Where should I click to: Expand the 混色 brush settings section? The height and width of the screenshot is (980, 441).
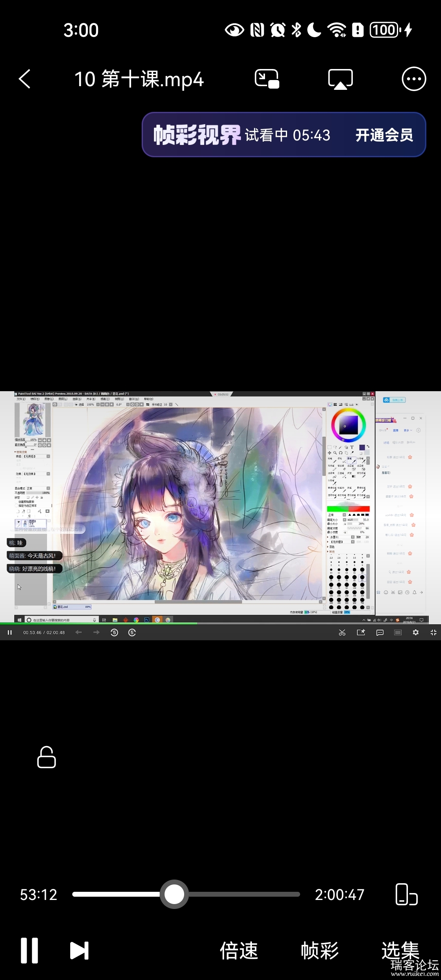tap(331, 547)
